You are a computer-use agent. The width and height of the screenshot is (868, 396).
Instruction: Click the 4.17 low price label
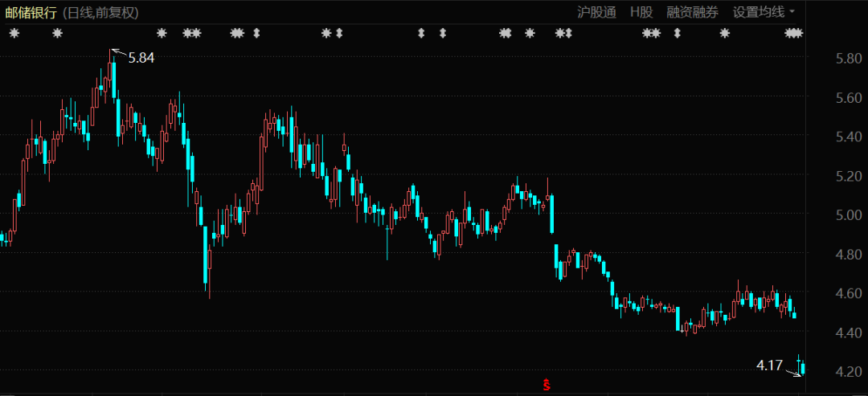click(769, 365)
